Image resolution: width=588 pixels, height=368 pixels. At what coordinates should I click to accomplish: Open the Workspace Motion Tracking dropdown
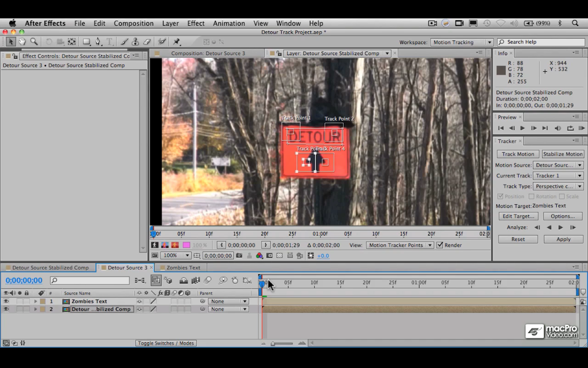[462, 42]
